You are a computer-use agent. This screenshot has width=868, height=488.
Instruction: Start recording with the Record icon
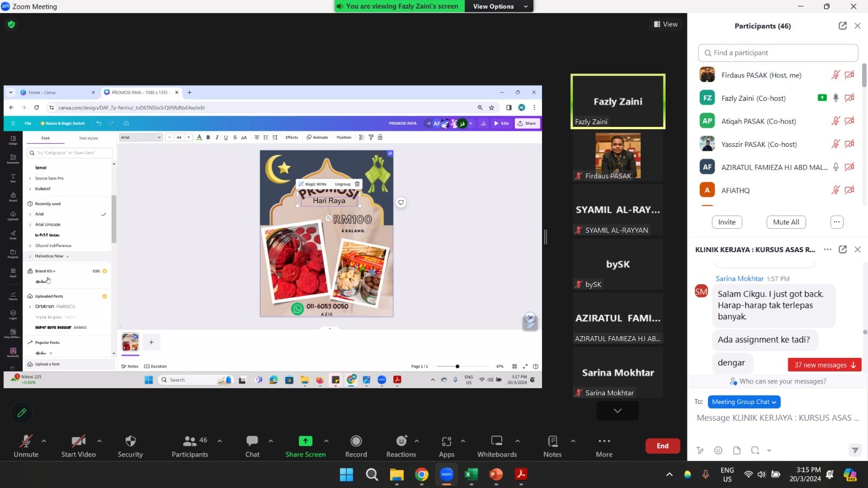356,441
